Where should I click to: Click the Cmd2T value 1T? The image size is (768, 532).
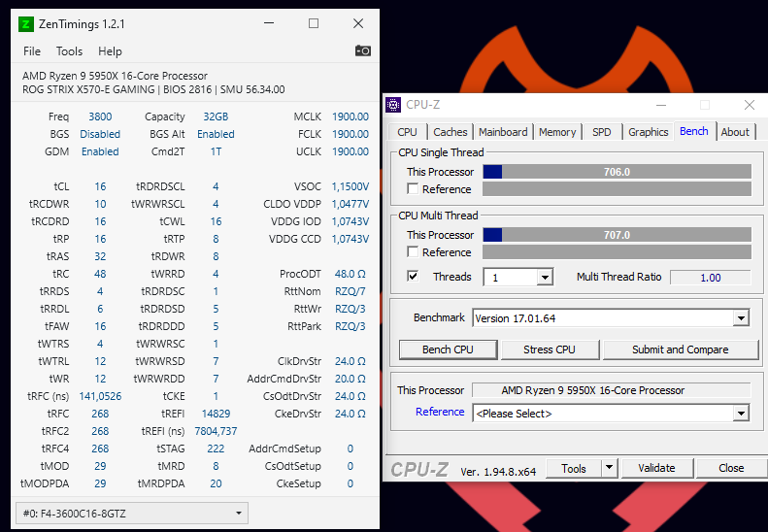pos(216,151)
